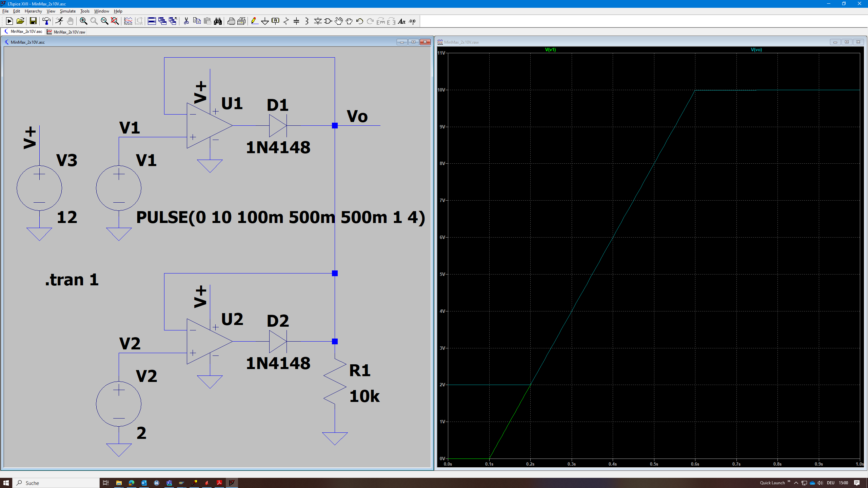Viewport: 868px width, 488px height.
Task: Select the Capacitor component tool
Action: (296, 21)
